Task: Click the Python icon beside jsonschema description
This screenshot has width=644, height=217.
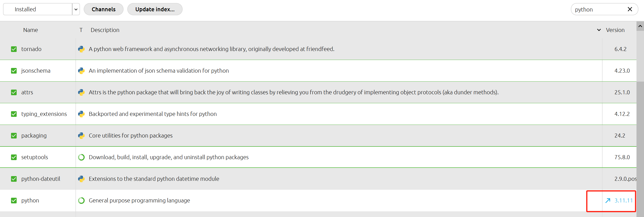Action: [81, 71]
